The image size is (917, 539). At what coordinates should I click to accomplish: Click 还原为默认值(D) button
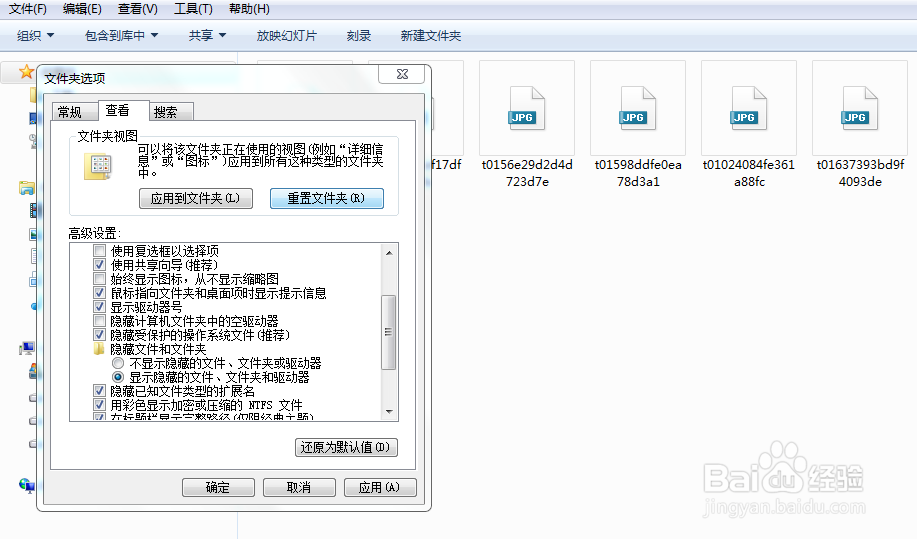(346, 447)
